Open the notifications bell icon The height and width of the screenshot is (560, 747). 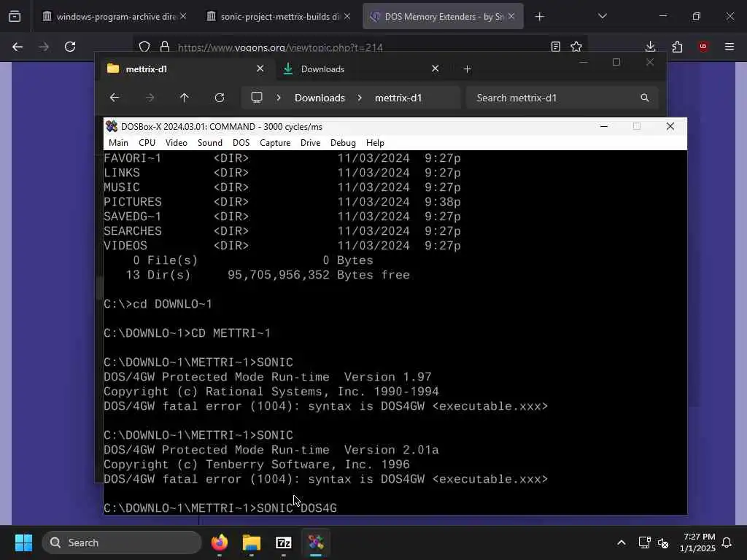tap(727, 542)
